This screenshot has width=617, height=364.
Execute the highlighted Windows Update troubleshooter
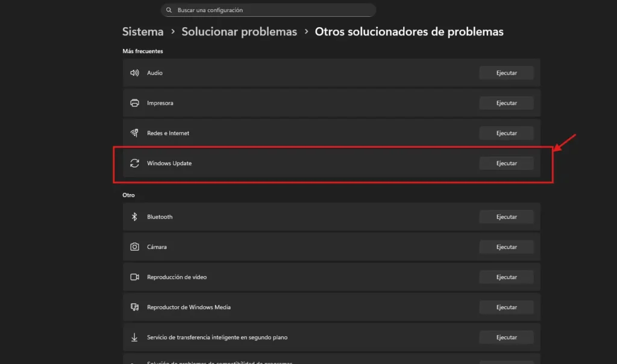click(506, 163)
